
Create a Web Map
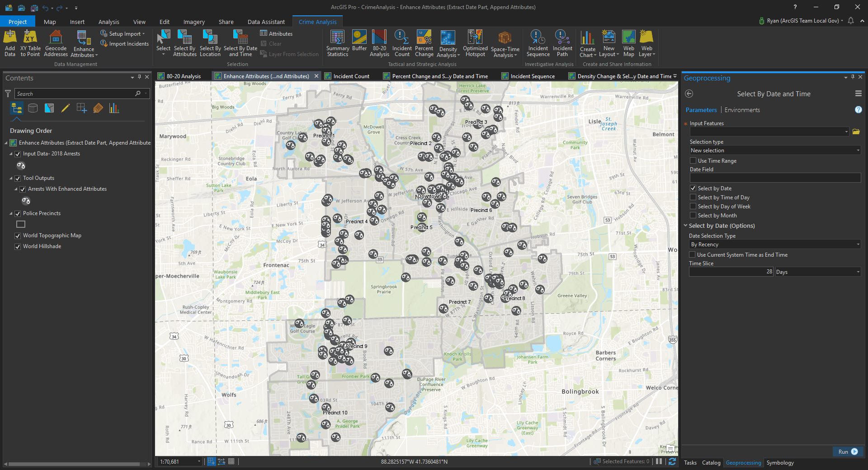(628, 43)
